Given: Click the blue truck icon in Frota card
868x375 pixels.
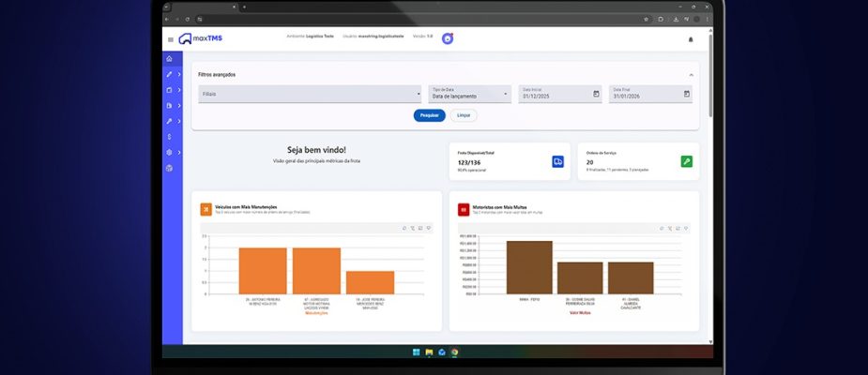Looking at the screenshot, I should pos(557,161).
